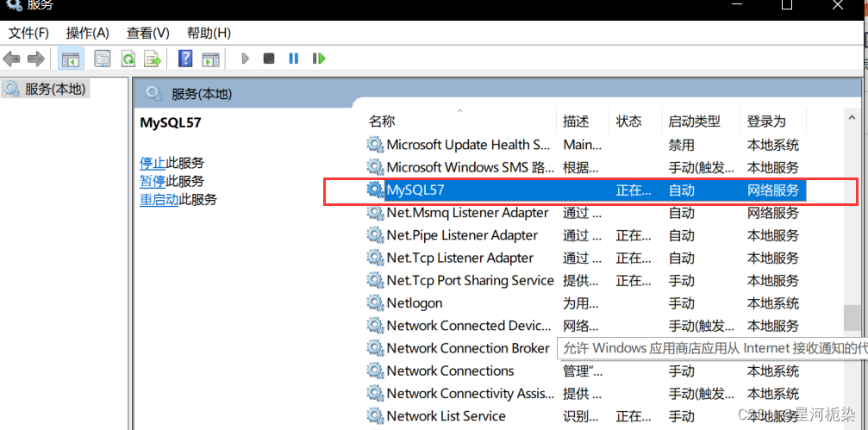Click the 服务(本地) panel header
Viewport: 868px width, 430px height.
pyautogui.click(x=202, y=94)
